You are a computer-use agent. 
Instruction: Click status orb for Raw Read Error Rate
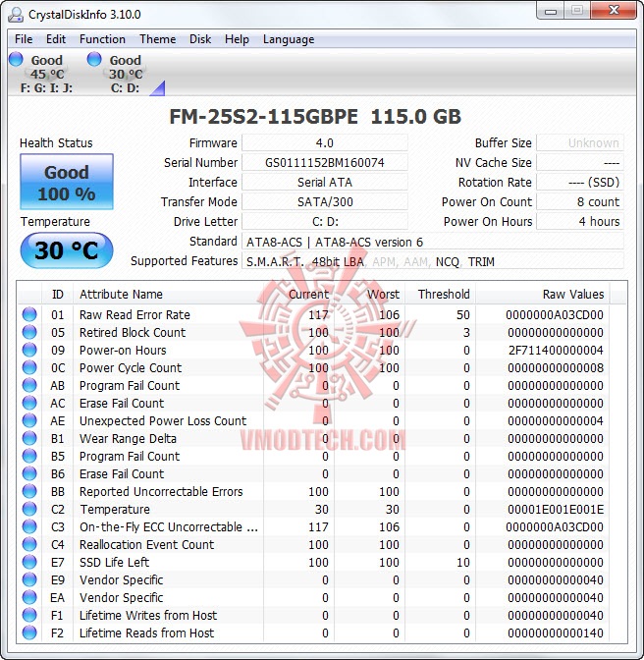29,314
